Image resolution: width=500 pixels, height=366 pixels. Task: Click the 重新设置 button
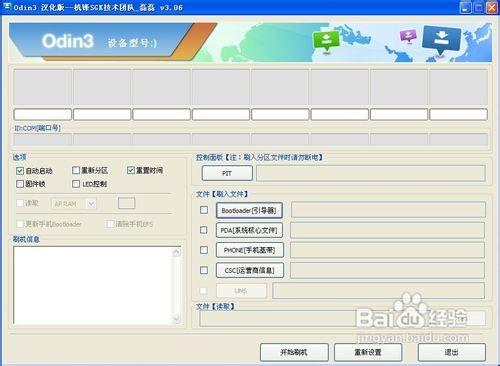(x=368, y=352)
